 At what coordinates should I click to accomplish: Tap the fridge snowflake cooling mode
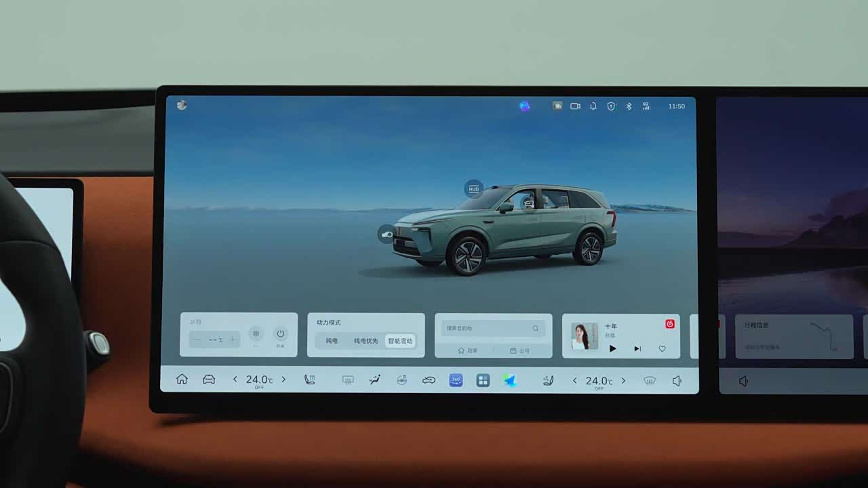click(x=256, y=333)
